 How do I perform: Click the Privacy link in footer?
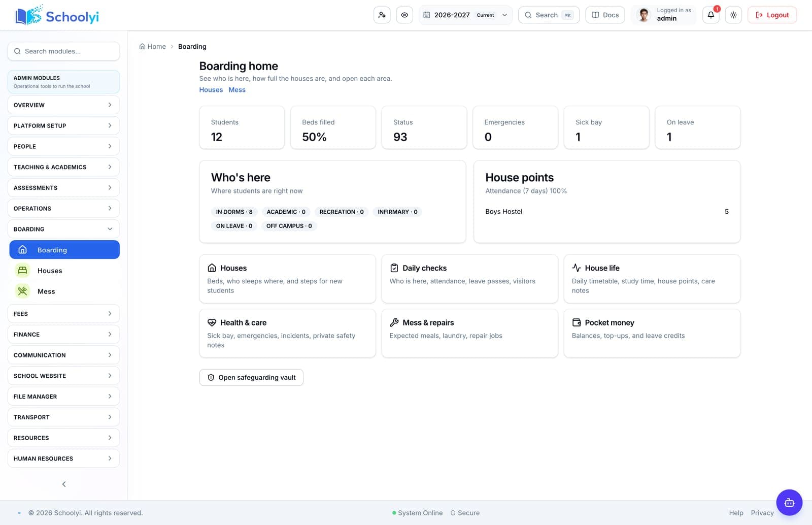pos(762,513)
